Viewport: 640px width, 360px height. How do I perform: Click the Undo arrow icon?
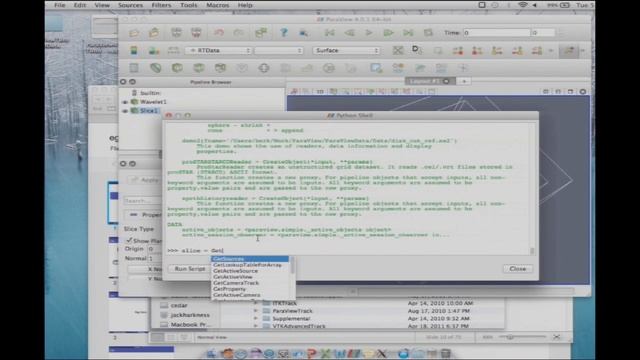pos(219,33)
